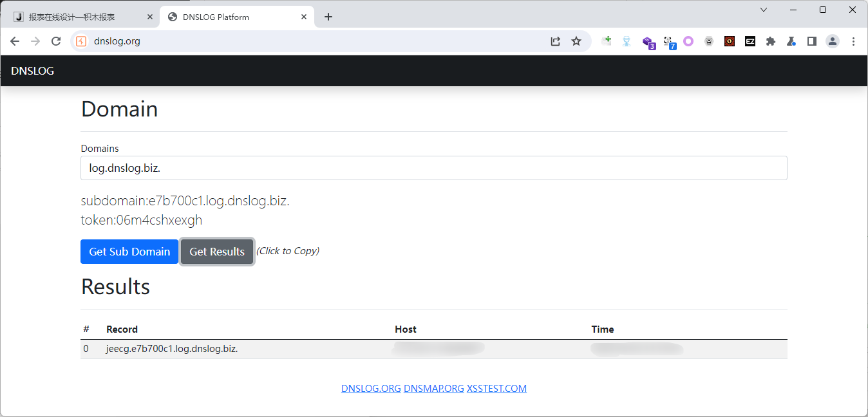
Task: Open the XSSTEST.COM footer link
Action: coord(496,389)
